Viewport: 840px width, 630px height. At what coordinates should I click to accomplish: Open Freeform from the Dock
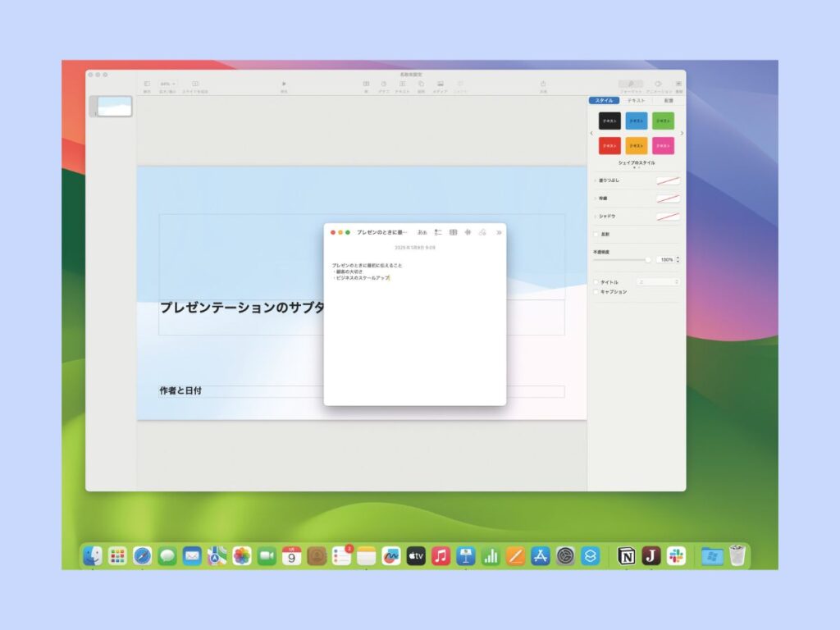(391, 556)
